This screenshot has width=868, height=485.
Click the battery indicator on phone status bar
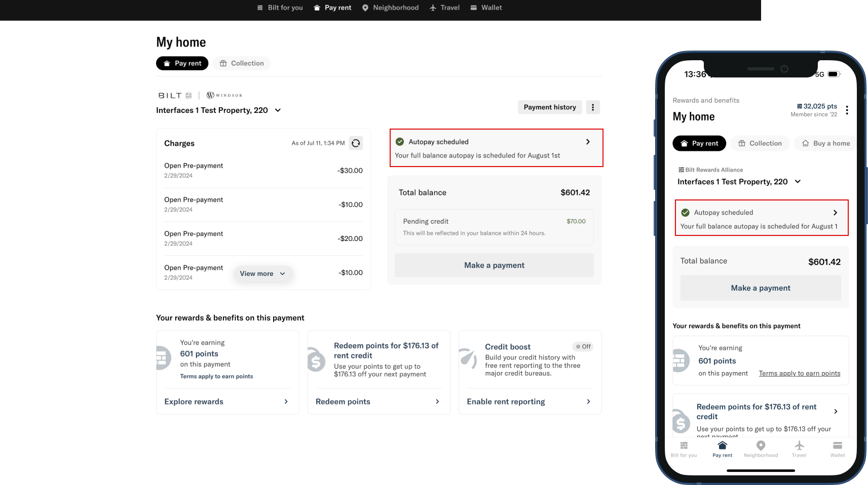[x=834, y=74]
